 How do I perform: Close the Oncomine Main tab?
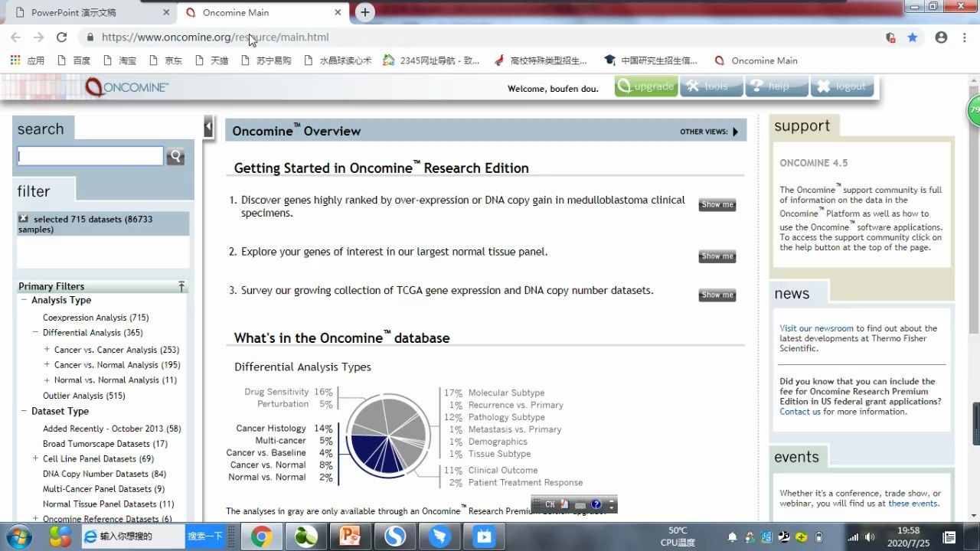click(338, 12)
